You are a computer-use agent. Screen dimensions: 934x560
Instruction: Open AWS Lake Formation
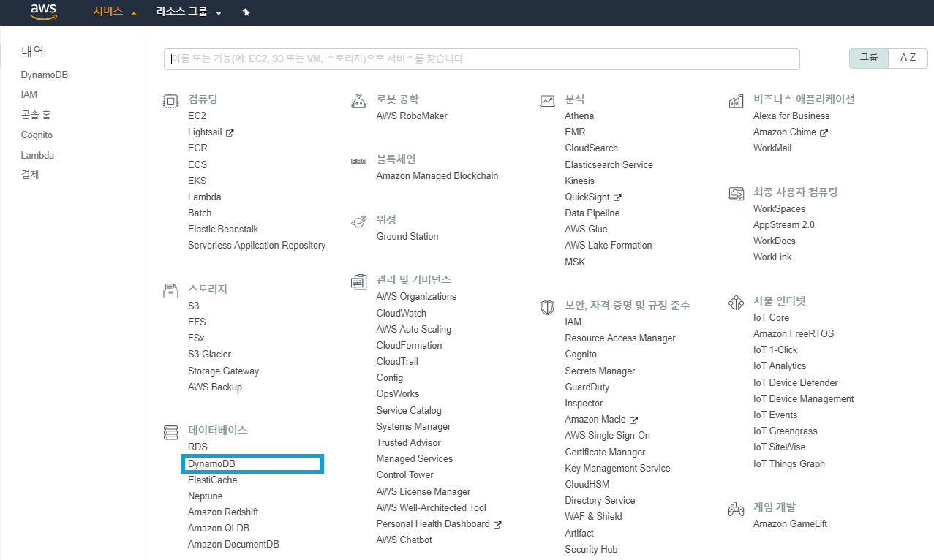[609, 246]
